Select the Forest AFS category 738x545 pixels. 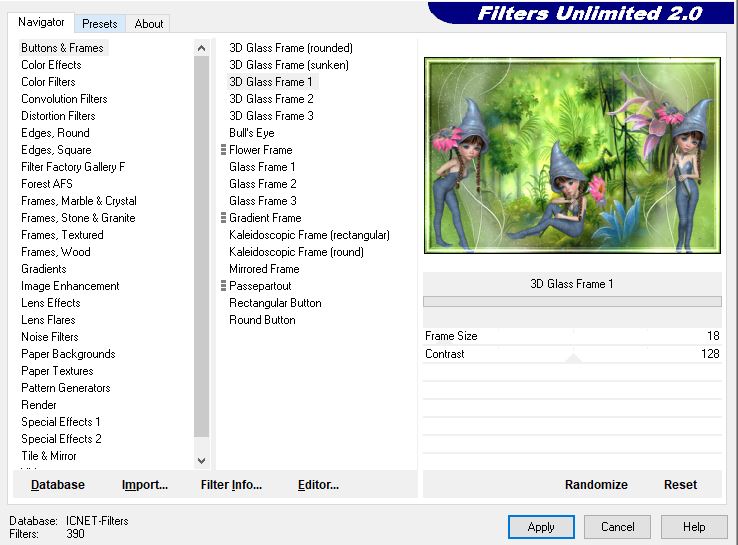pos(47,184)
